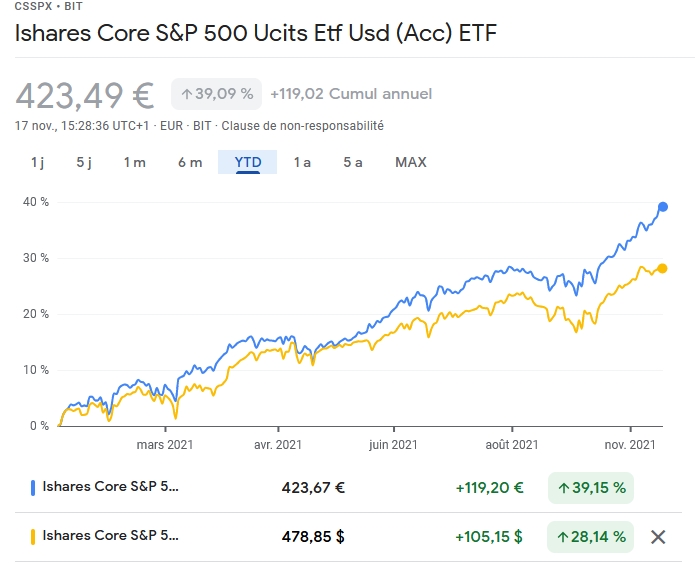Click the active YTD tab
The height and width of the screenshot is (565, 695).
(248, 162)
